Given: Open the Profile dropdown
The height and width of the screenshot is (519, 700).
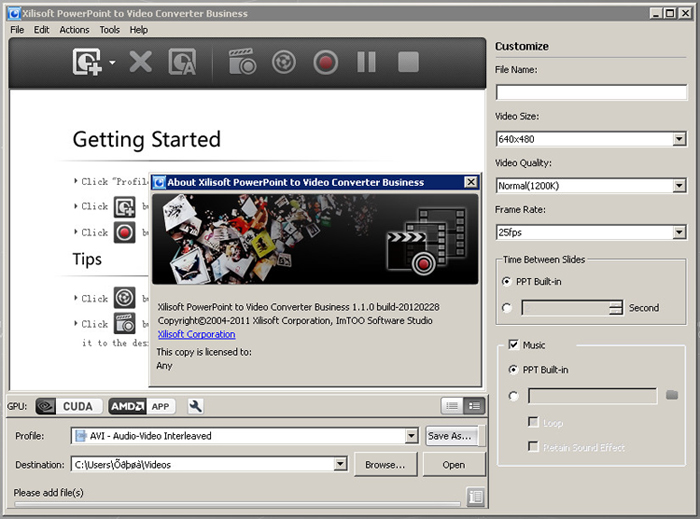Looking at the screenshot, I should [411, 436].
